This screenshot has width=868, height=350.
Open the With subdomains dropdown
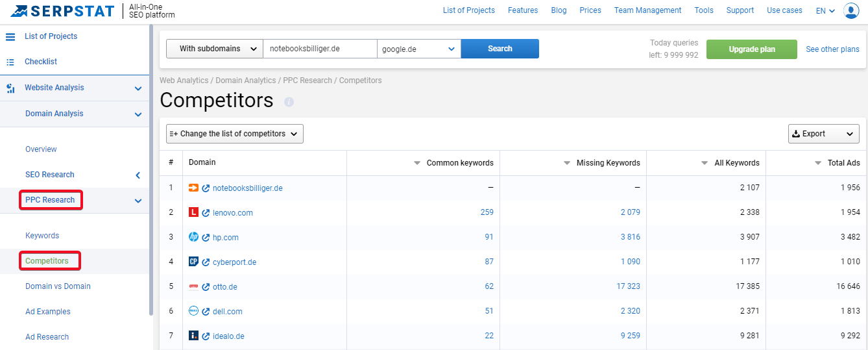pos(215,49)
